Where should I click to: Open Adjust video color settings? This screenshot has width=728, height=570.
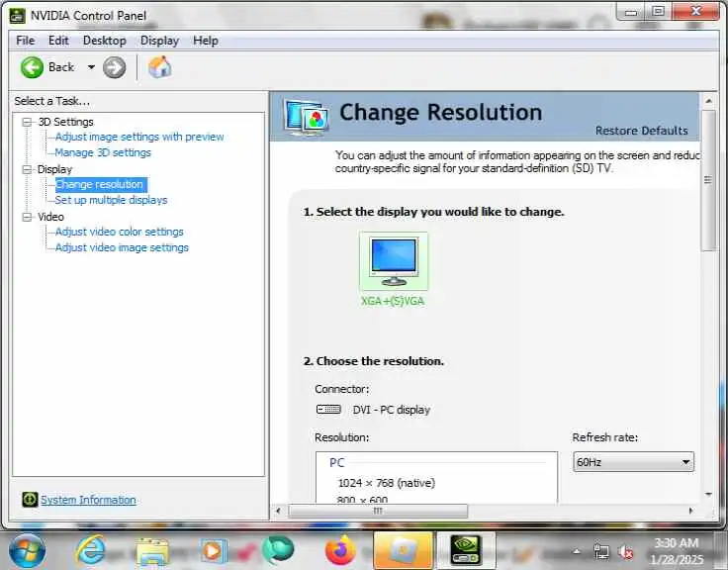point(120,232)
